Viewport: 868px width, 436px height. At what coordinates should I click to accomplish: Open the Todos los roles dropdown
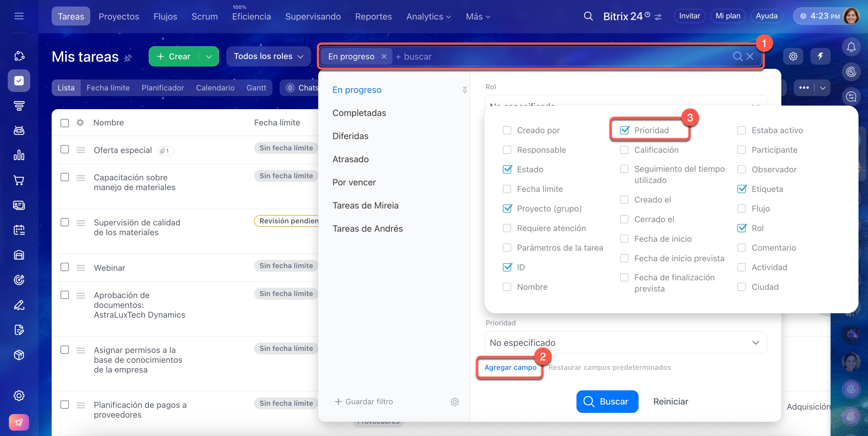(x=268, y=56)
